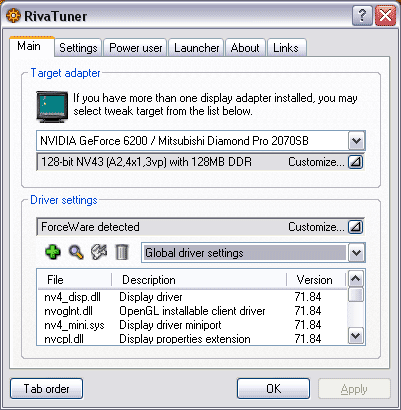Close the RivaTuner window
This screenshot has height=410, width=401.
pyautogui.click(x=385, y=16)
